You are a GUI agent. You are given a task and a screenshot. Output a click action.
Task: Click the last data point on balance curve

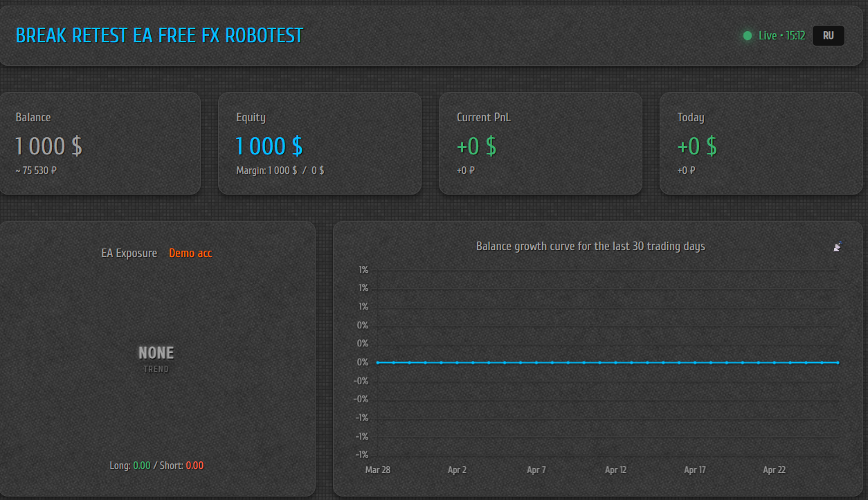pyautogui.click(x=838, y=362)
